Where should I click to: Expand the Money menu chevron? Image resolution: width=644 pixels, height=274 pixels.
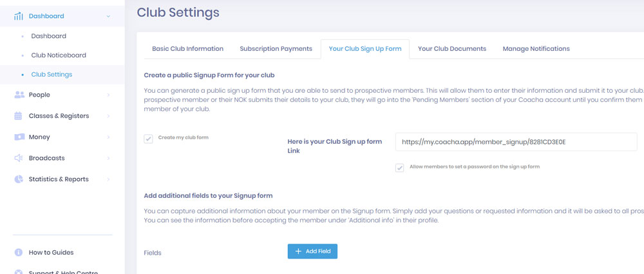point(108,137)
